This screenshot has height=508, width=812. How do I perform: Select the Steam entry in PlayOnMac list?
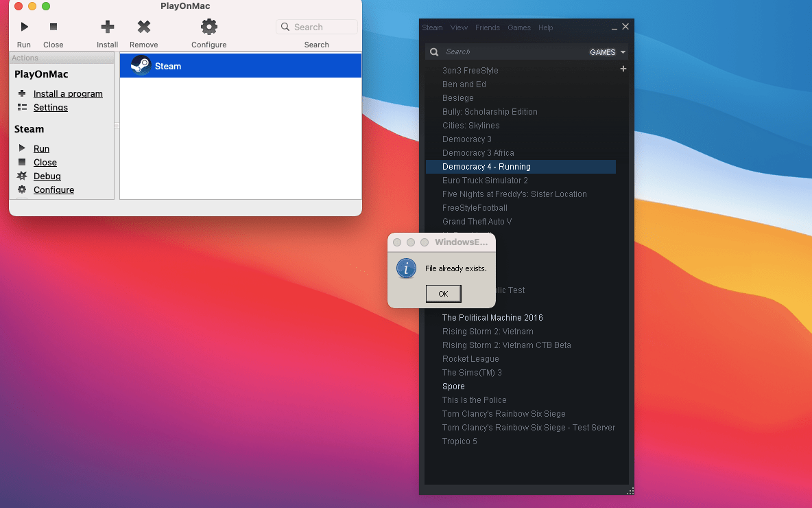coord(240,66)
